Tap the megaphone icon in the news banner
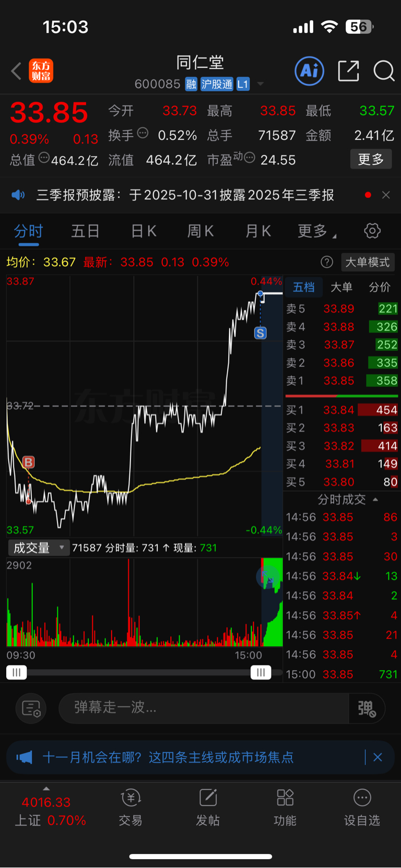The height and width of the screenshot is (868, 401). [x=24, y=757]
